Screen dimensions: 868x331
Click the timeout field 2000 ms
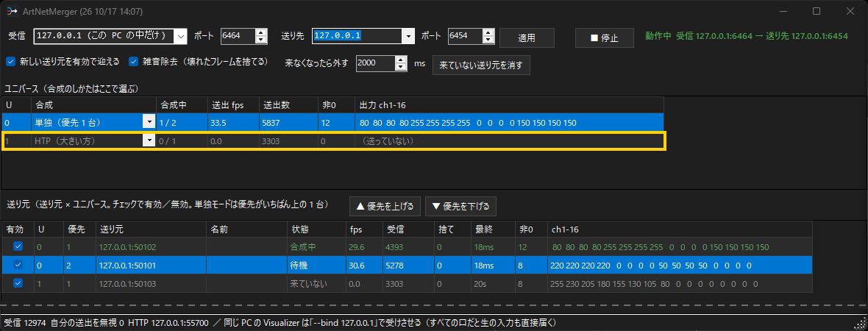pyautogui.click(x=376, y=63)
